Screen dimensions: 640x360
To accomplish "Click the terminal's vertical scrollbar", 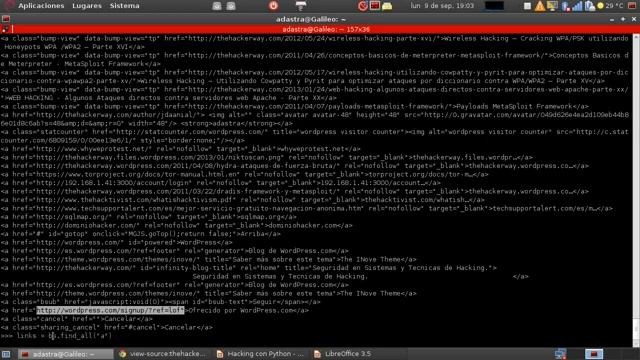I will (636, 191).
